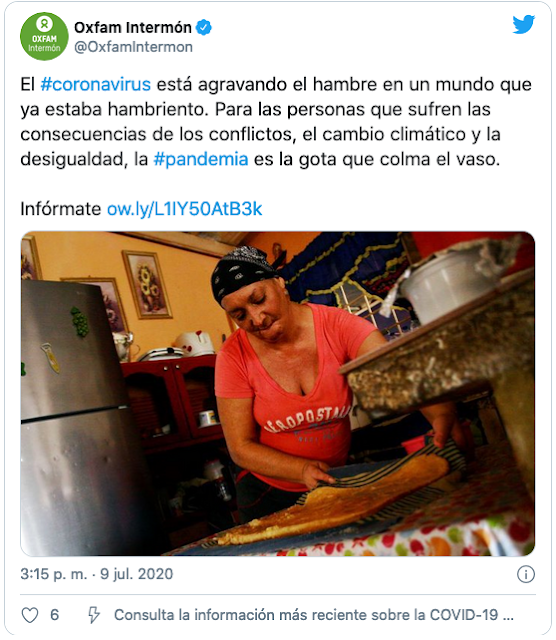
Task: Click the tweet info circle icon
Action: [x=525, y=574]
